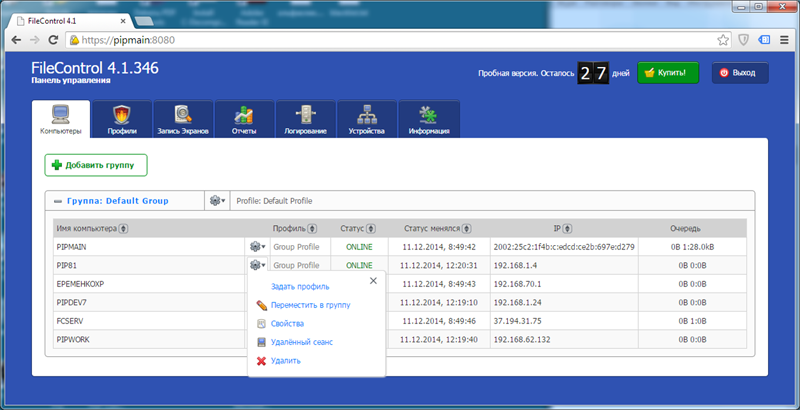Click the Добавить группу button

click(96, 165)
